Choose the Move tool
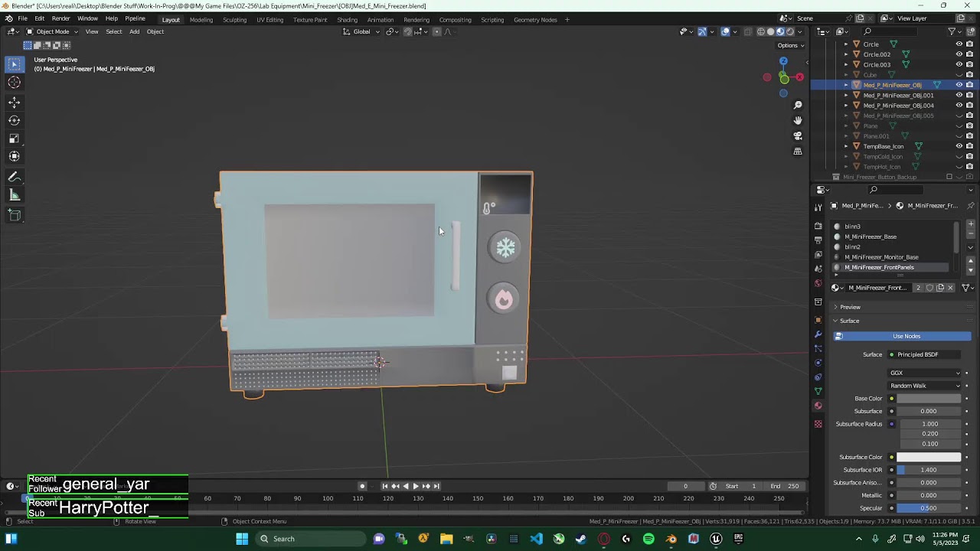 pyautogui.click(x=14, y=103)
